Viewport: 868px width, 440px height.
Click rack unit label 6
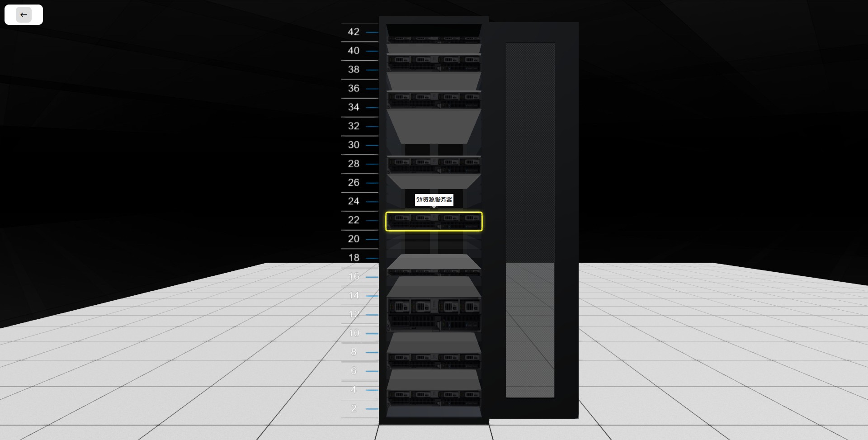(354, 371)
